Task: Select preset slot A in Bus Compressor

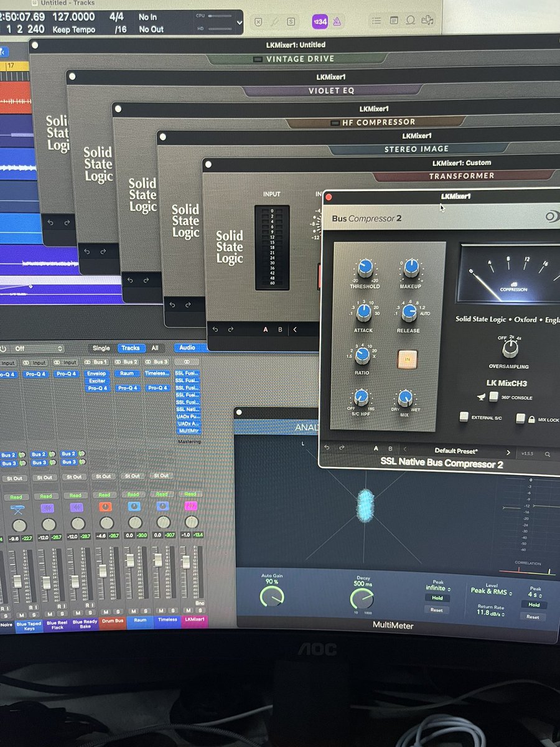Action: 376,448
